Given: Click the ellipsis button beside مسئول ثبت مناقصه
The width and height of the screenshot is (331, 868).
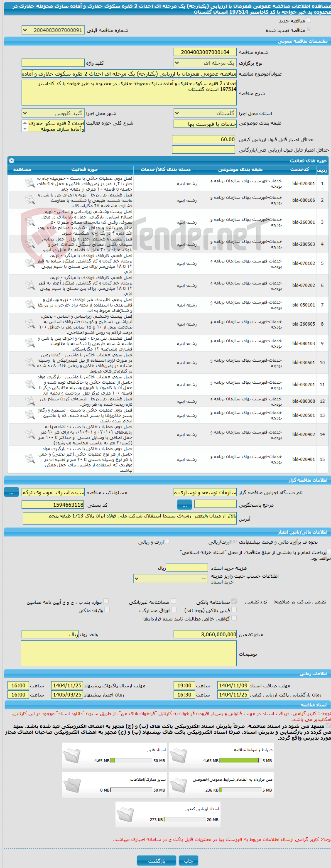Looking at the screenshot, I should (11, 492).
